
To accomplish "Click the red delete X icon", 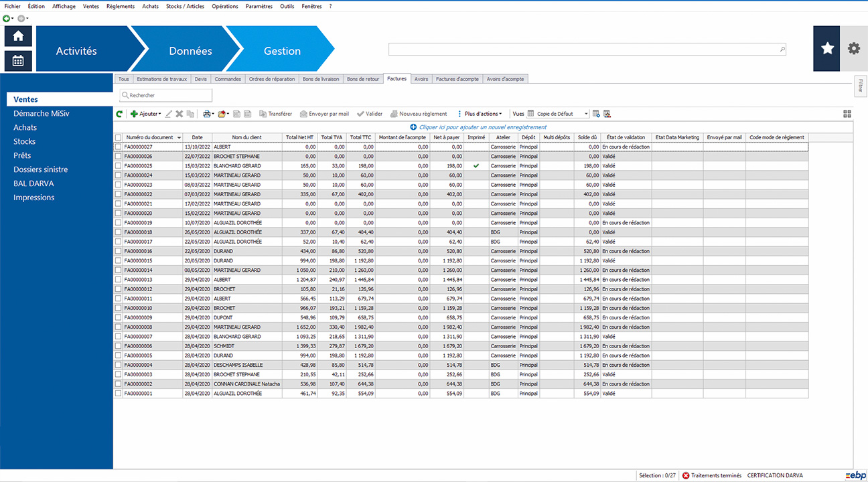I will point(179,114).
